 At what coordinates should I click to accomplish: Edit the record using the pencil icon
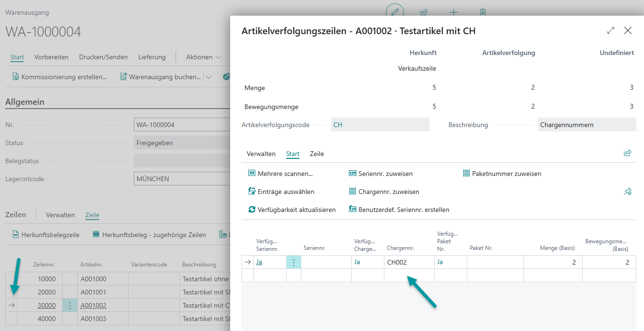click(x=395, y=13)
